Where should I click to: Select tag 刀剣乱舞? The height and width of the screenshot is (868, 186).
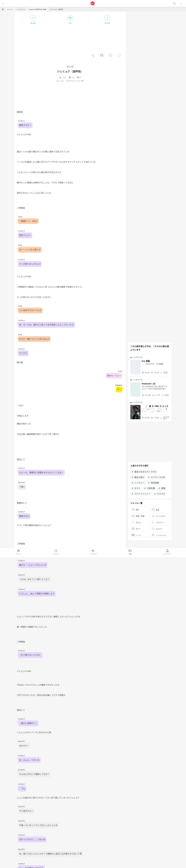pos(149,488)
